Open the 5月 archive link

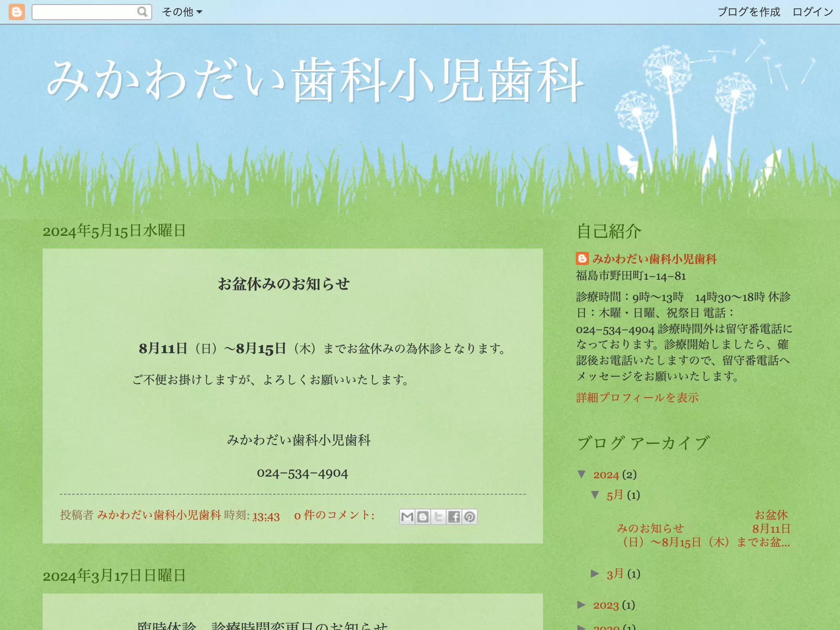click(x=615, y=495)
